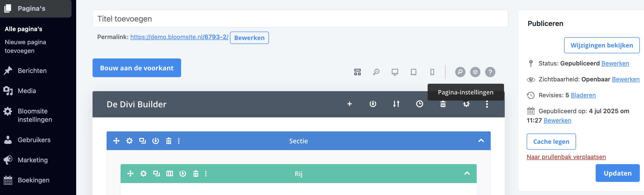Switch to wireframe view icon
644x195 pixels.
(358, 72)
